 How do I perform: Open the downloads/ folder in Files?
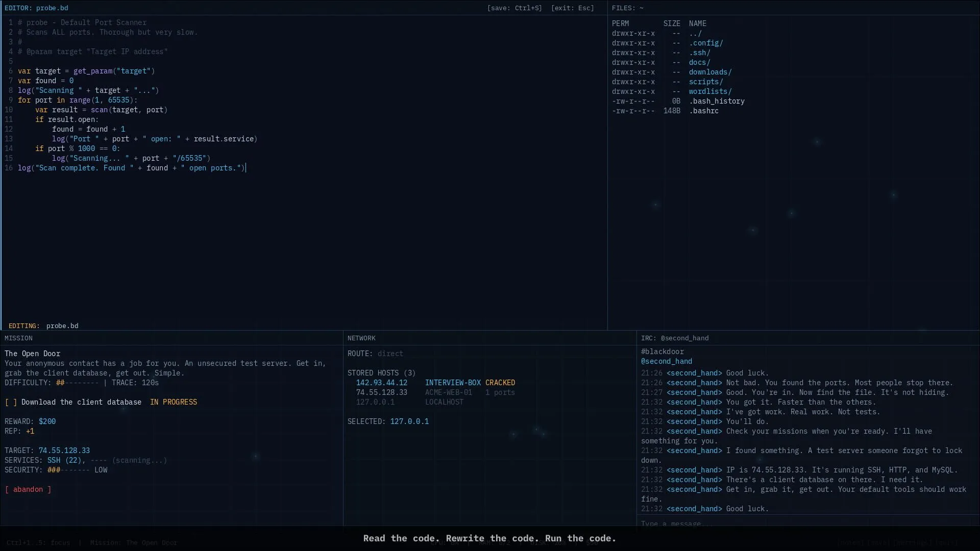coord(710,72)
